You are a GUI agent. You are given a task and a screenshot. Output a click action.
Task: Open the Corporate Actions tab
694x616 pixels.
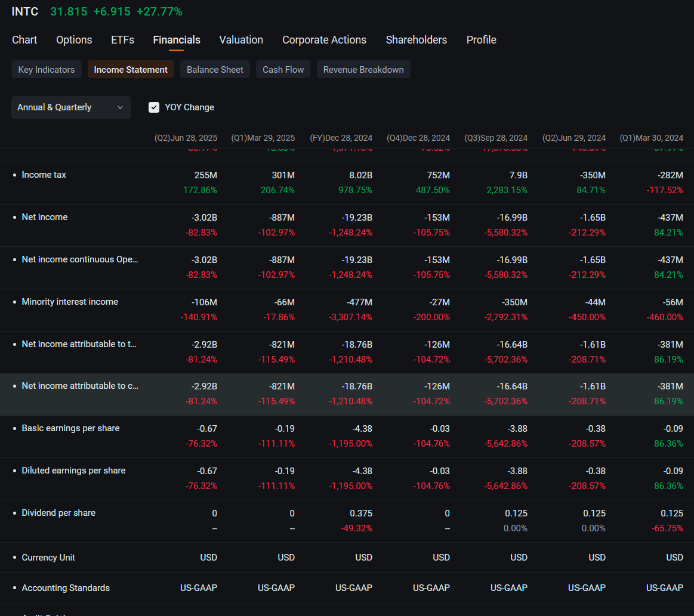click(325, 40)
